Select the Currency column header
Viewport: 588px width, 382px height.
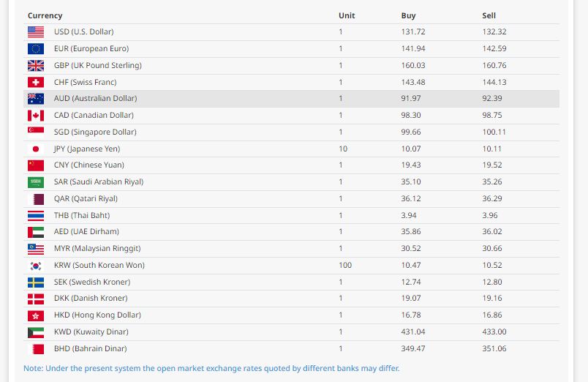click(x=45, y=15)
